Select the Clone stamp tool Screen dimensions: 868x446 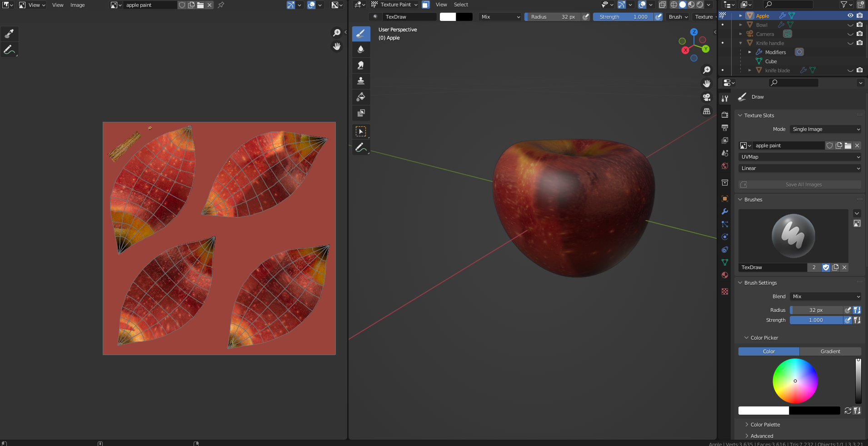pos(361,81)
